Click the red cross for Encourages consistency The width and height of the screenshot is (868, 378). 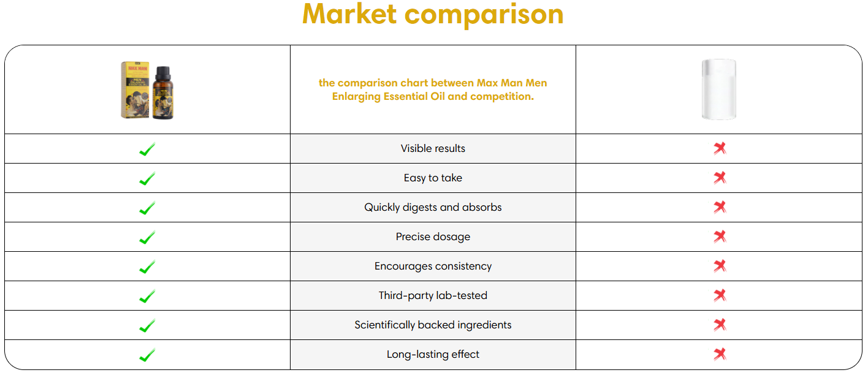(x=720, y=266)
